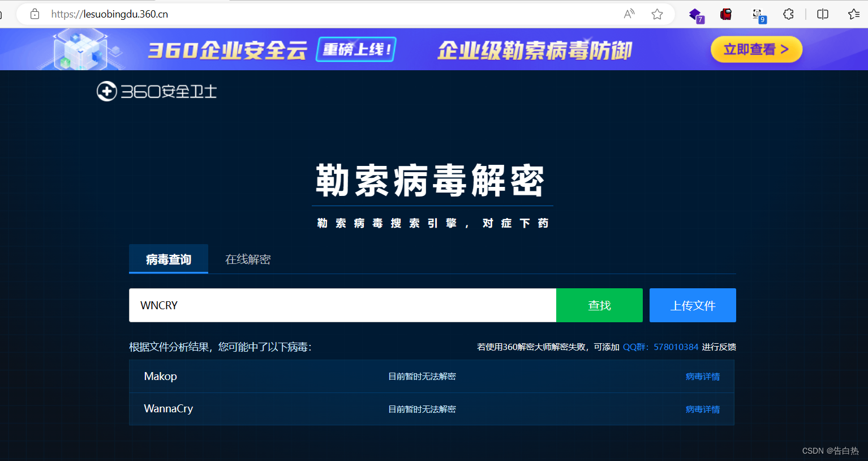Screen dimensions: 868x461
Task: Switch to the 在线解密 tab
Action: (248, 259)
